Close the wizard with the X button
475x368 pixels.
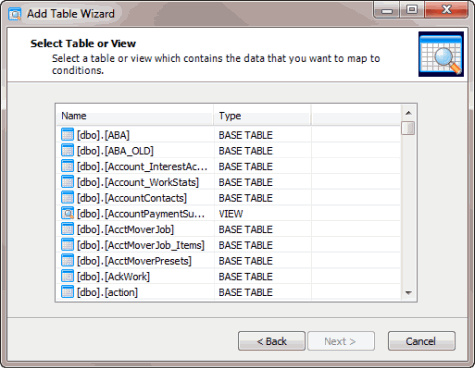pos(447,10)
